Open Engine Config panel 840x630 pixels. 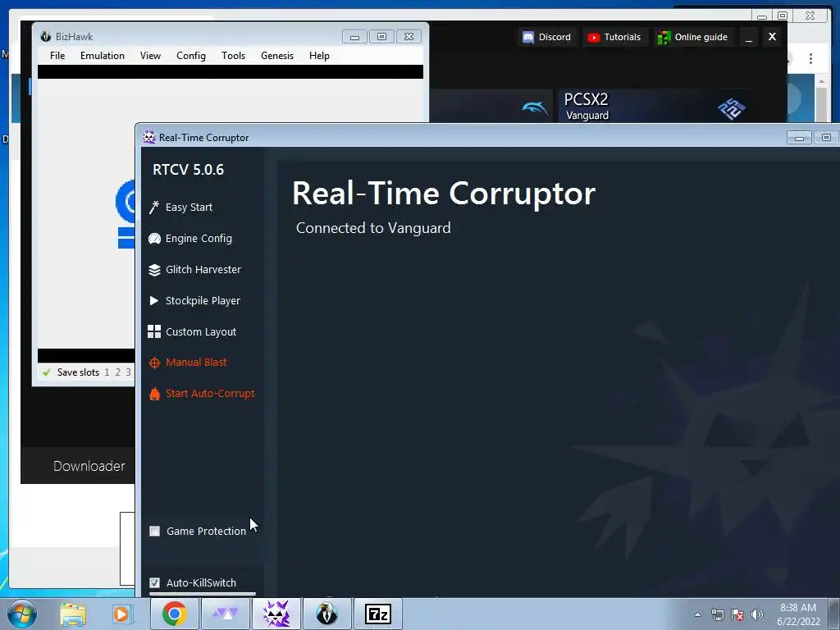point(199,239)
